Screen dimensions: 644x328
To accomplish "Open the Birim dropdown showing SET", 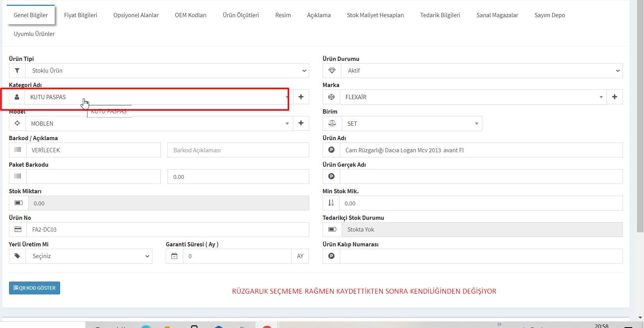I will pyautogui.click(x=412, y=123).
